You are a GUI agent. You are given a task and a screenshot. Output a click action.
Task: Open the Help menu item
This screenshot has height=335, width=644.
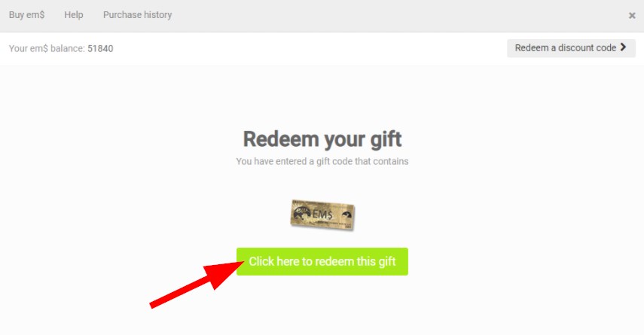click(x=74, y=15)
